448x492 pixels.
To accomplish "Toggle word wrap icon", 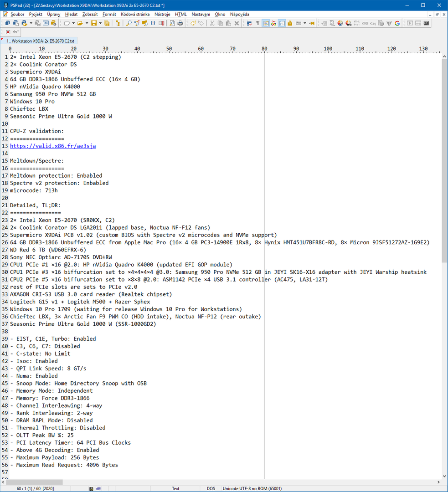I will (249, 23).
